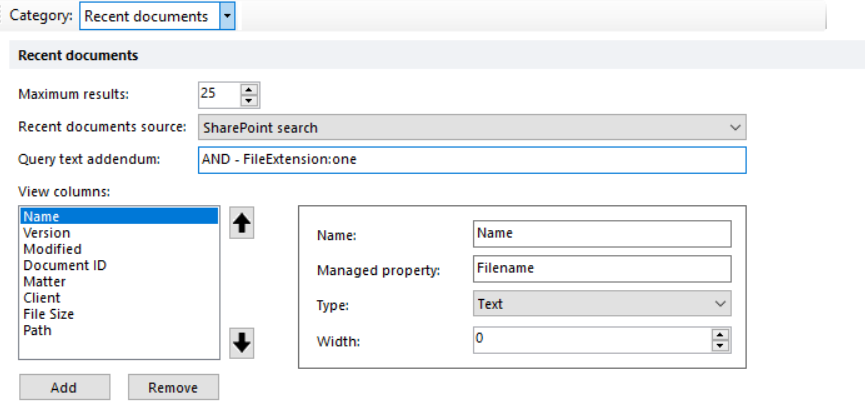Click the Category combo box text
Image resolution: width=865 pixels, height=411 pixels.
click(149, 16)
